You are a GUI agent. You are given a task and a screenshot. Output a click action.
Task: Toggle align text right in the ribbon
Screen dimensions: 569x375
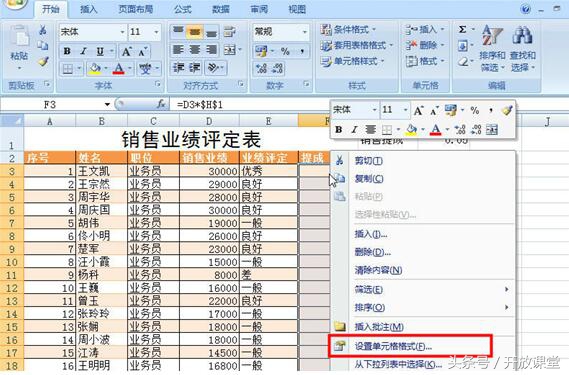tap(212, 49)
